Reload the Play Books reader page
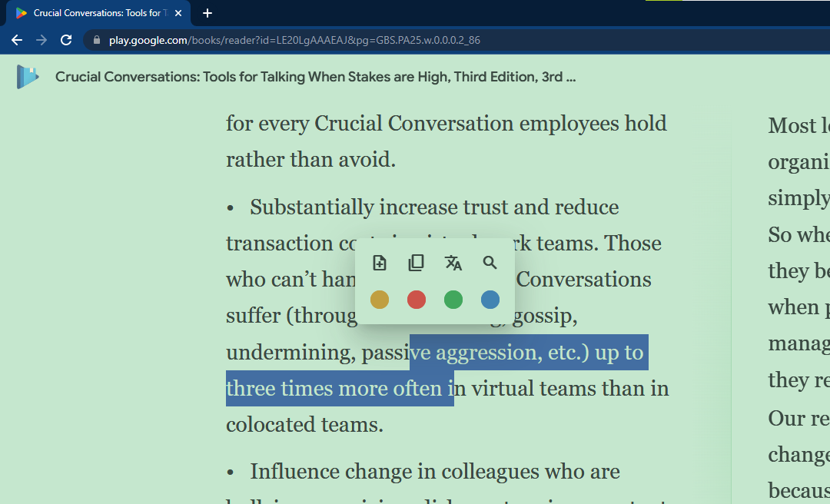The height and width of the screenshot is (504, 830). [x=66, y=40]
